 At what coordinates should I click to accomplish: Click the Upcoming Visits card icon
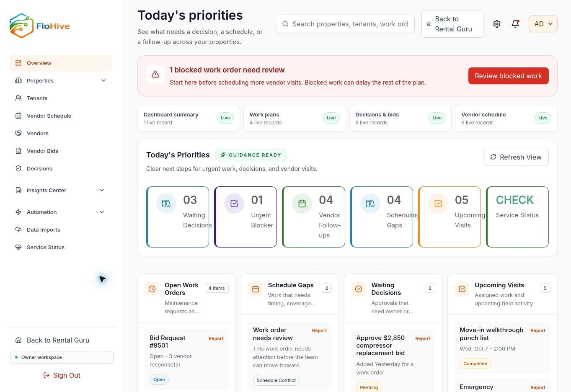coord(438,204)
